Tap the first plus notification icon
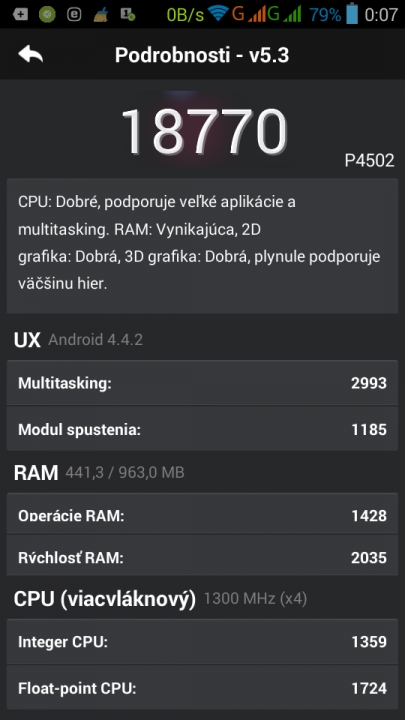This screenshot has width=405, height=720. (20, 14)
